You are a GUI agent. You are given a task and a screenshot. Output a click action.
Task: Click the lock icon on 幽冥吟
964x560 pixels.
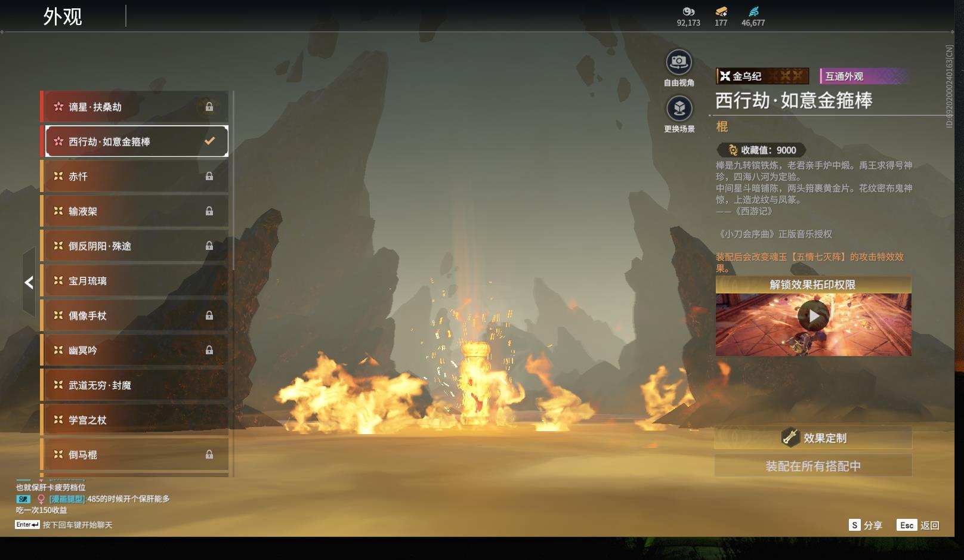pos(209,350)
